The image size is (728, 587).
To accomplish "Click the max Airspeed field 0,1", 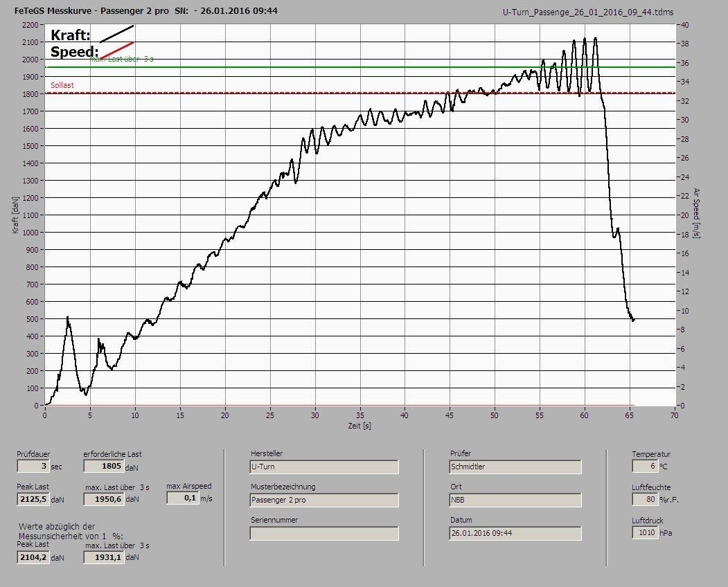I will [182, 498].
